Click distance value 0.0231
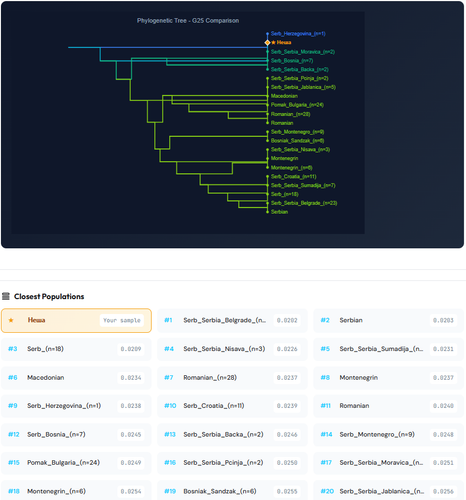The width and height of the screenshot is (466, 500). pos(443,349)
